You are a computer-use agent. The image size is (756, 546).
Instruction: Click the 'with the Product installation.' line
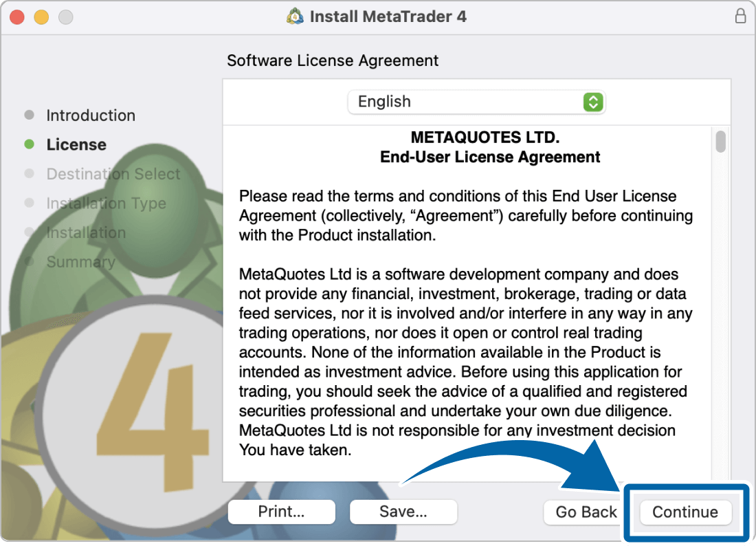point(337,235)
